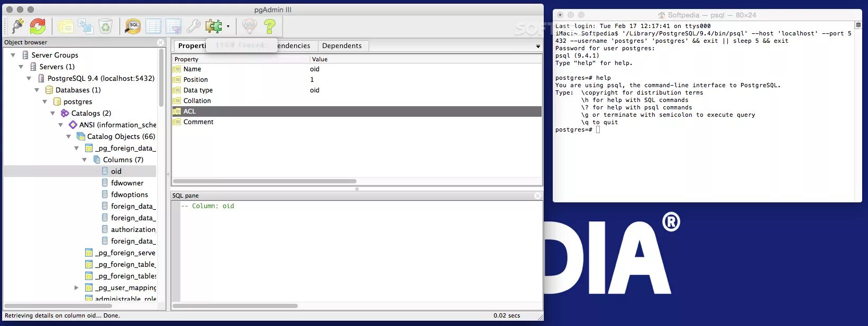This screenshot has height=326, width=868.
Task: Click the _pg_user_mapping table icon
Action: pos(89,287)
